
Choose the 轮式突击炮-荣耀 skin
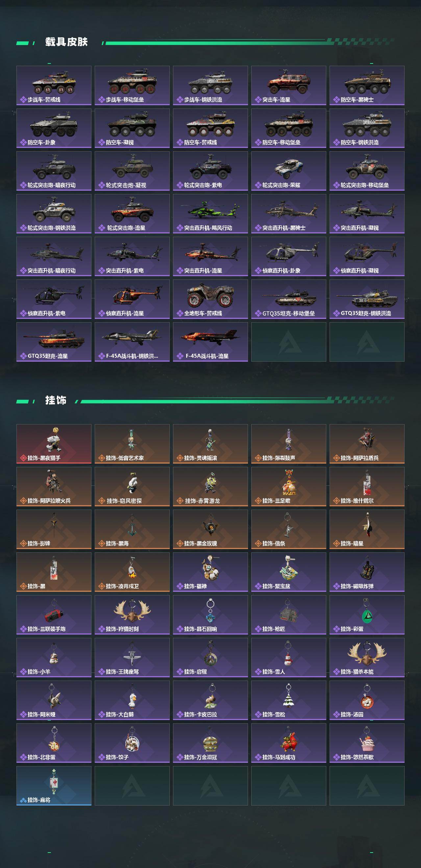point(288,171)
